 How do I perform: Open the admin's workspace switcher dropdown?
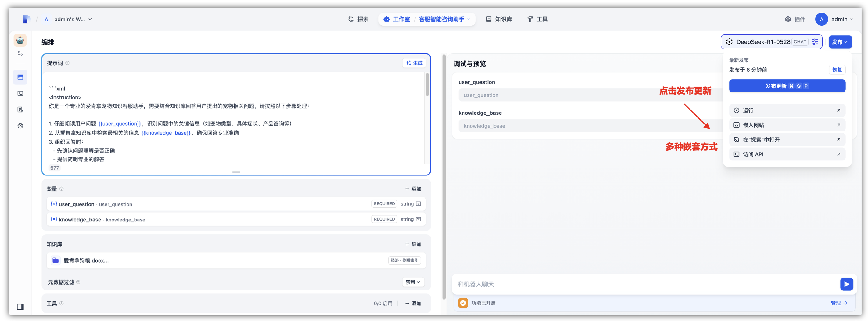point(69,19)
